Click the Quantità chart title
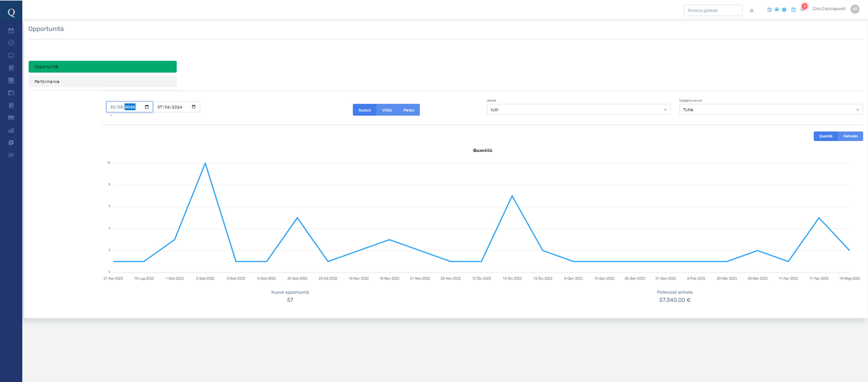868x382 pixels. point(483,150)
